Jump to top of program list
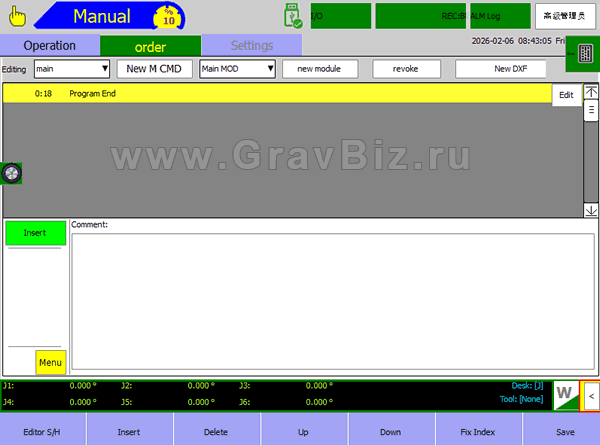 click(x=591, y=92)
